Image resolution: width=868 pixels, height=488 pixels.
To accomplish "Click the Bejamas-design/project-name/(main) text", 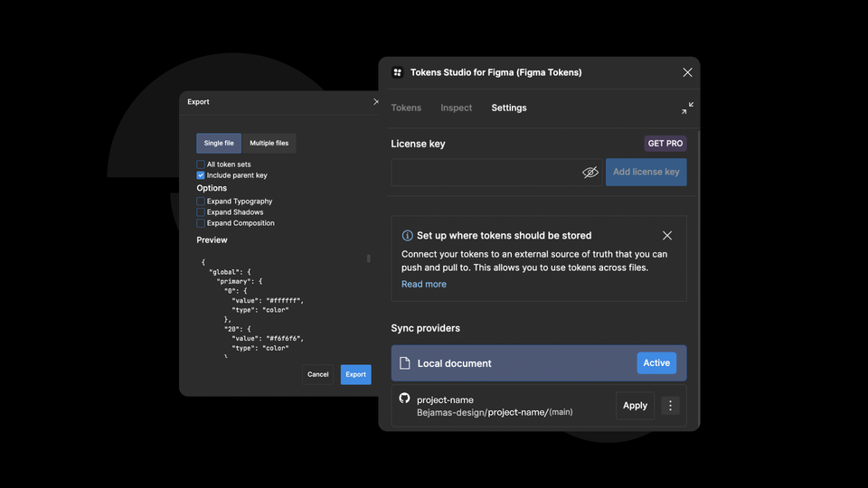I will click(495, 412).
